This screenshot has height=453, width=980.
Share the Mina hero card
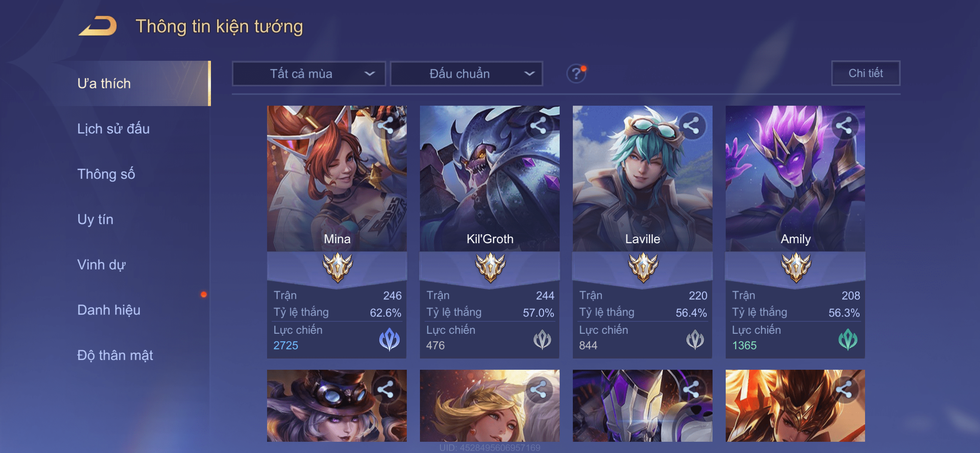pyautogui.click(x=386, y=125)
